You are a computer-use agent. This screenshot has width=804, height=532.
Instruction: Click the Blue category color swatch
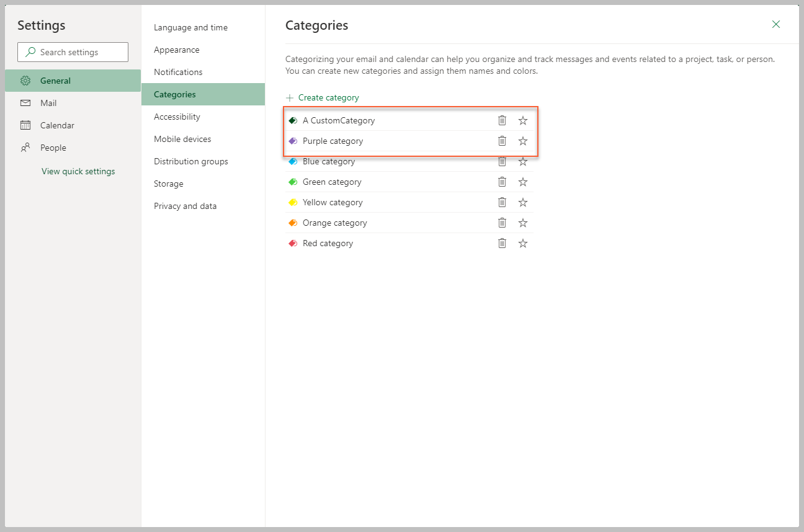click(293, 161)
